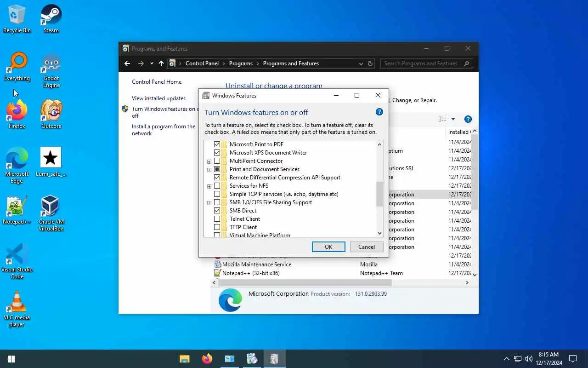Open Control Panel Home link

tap(157, 82)
